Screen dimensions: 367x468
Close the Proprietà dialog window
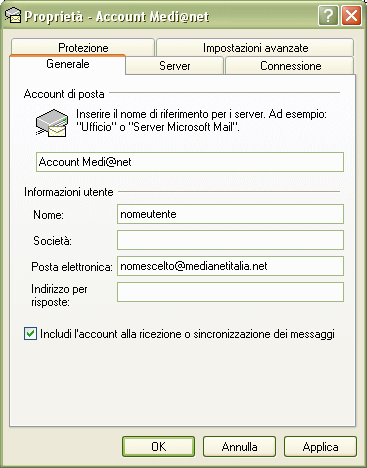[x=351, y=16]
